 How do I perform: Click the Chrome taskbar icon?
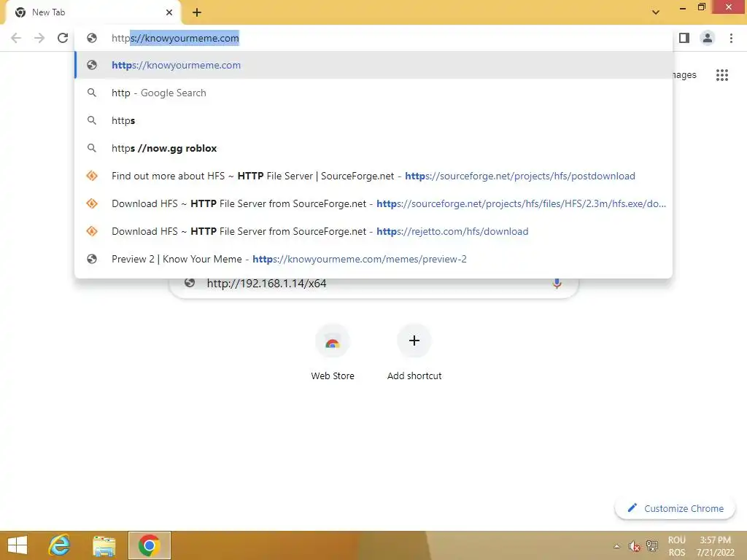(x=149, y=545)
